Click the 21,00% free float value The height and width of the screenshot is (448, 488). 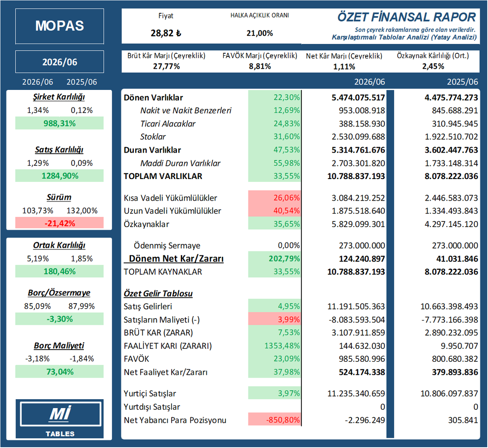[259, 33]
